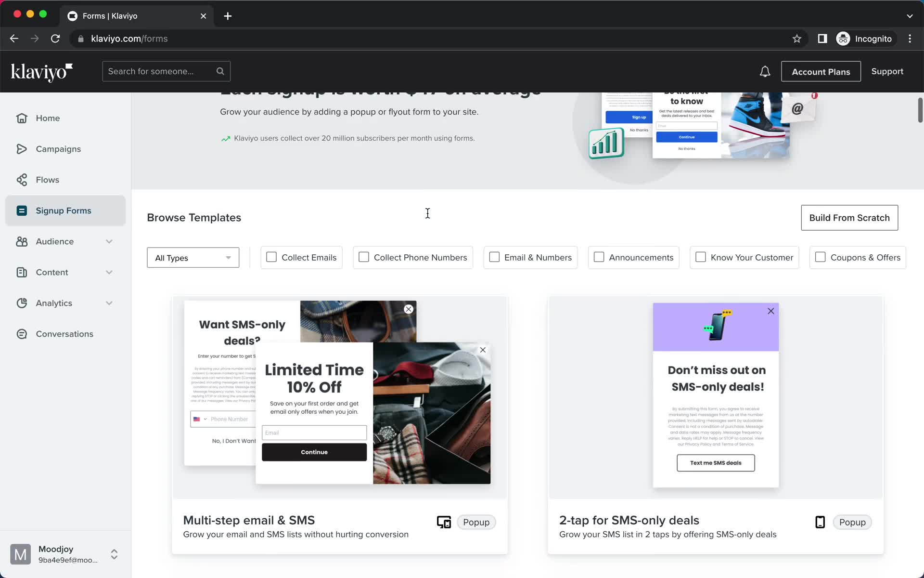Click the Flows icon in the sidebar
This screenshot has width=924, height=578.
tap(22, 180)
